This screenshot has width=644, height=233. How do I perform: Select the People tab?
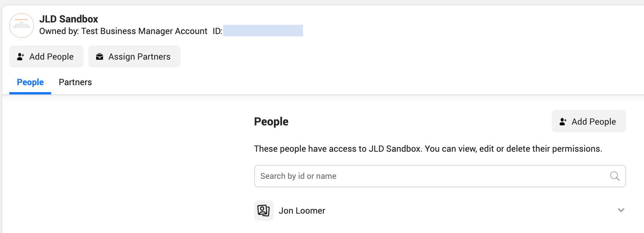tap(30, 82)
